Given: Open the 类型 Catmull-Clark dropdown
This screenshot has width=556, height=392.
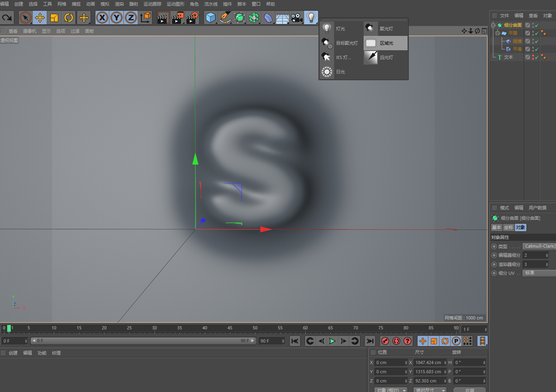Looking at the screenshot, I should pos(539,246).
